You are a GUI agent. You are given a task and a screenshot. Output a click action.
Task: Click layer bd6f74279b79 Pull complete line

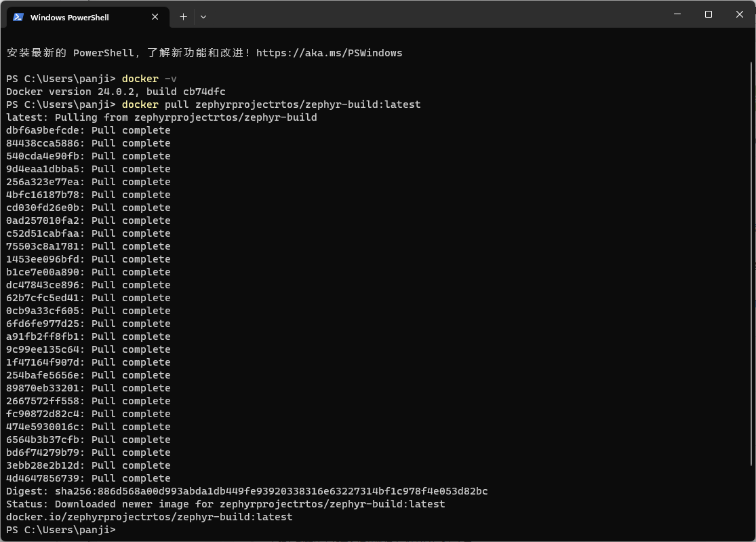(x=88, y=452)
